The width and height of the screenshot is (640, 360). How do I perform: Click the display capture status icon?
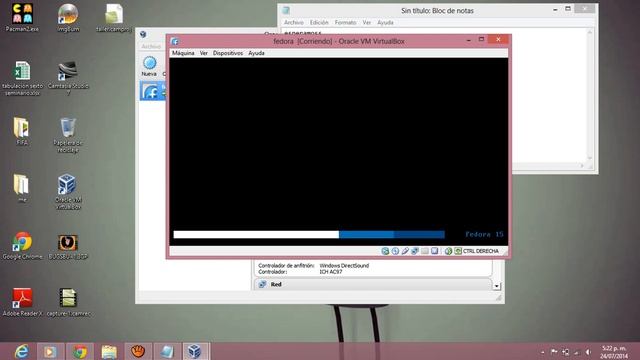(x=434, y=251)
